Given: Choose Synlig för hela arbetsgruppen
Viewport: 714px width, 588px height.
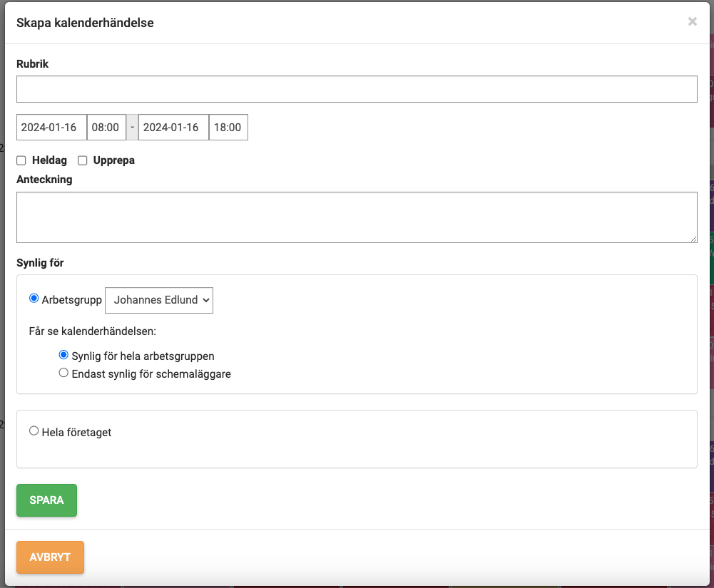Looking at the screenshot, I should [x=63, y=355].
